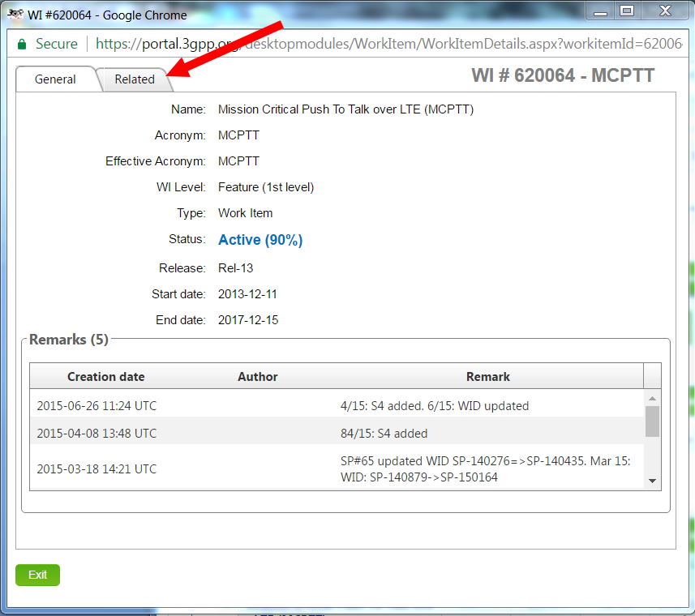
Task: Click the SP#65 updated WID remark text
Action: (x=485, y=469)
